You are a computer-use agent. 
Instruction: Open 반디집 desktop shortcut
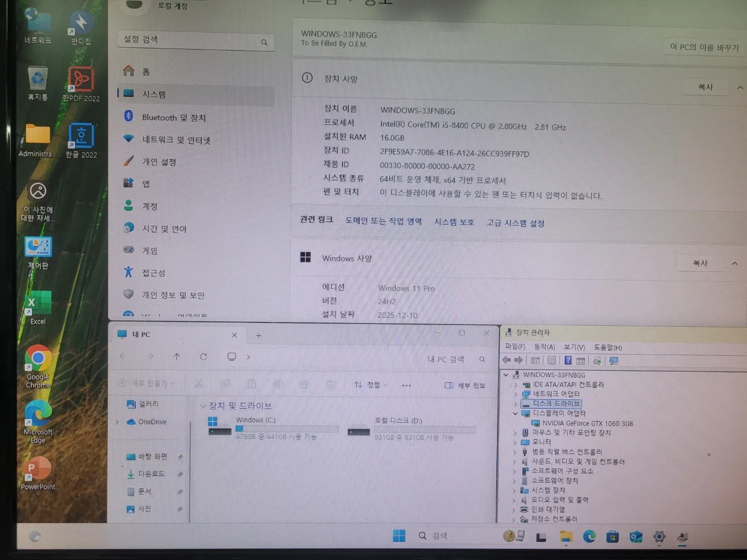tap(81, 27)
